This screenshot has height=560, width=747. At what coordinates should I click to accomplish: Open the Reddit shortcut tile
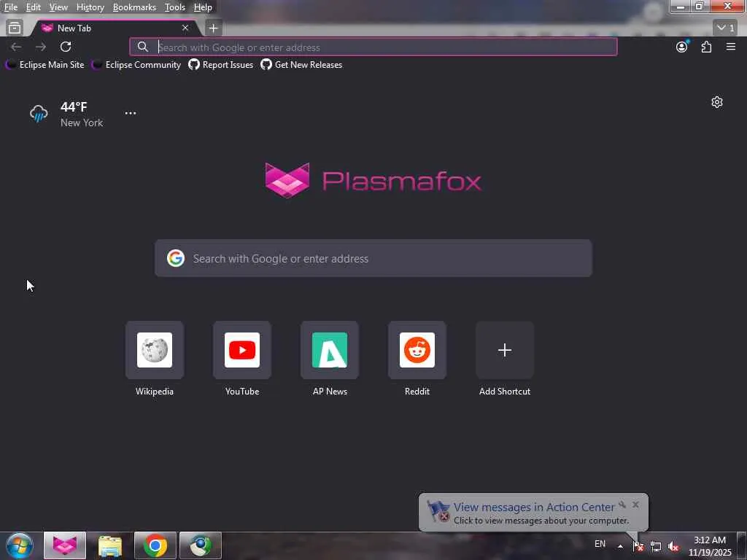pyautogui.click(x=417, y=350)
